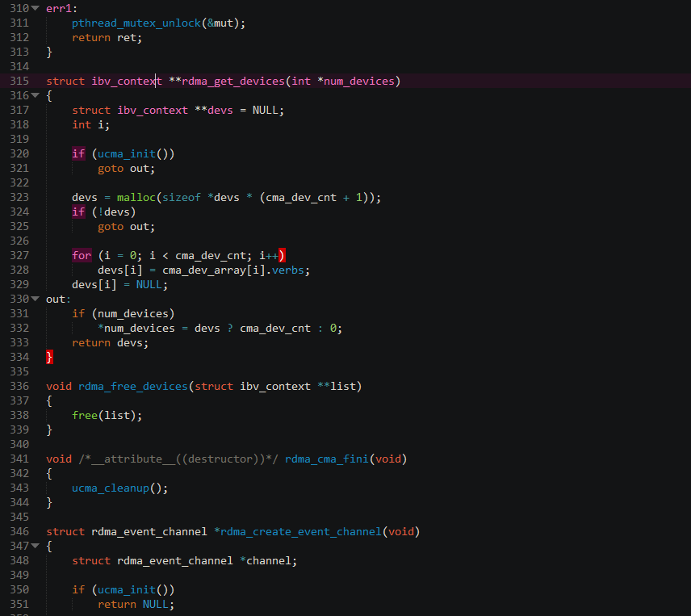This screenshot has width=691, height=616.
Task: Click 'NULL' on line 329
Action: click(x=149, y=285)
